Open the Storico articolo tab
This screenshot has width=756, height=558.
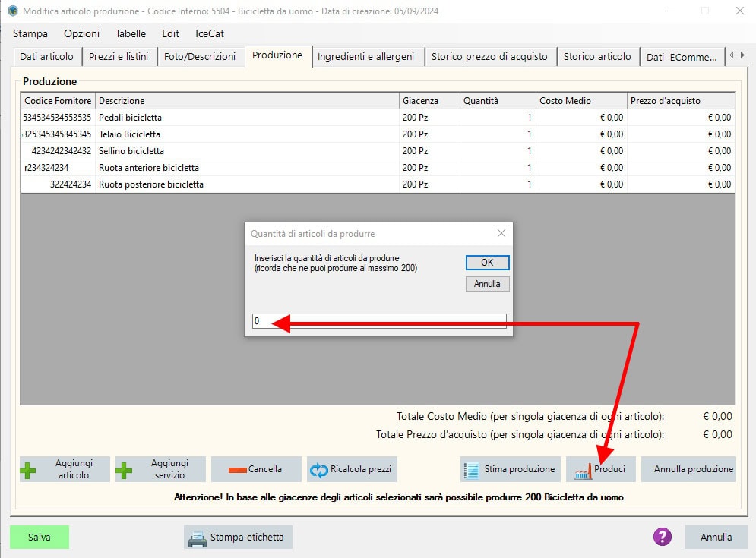(x=597, y=57)
